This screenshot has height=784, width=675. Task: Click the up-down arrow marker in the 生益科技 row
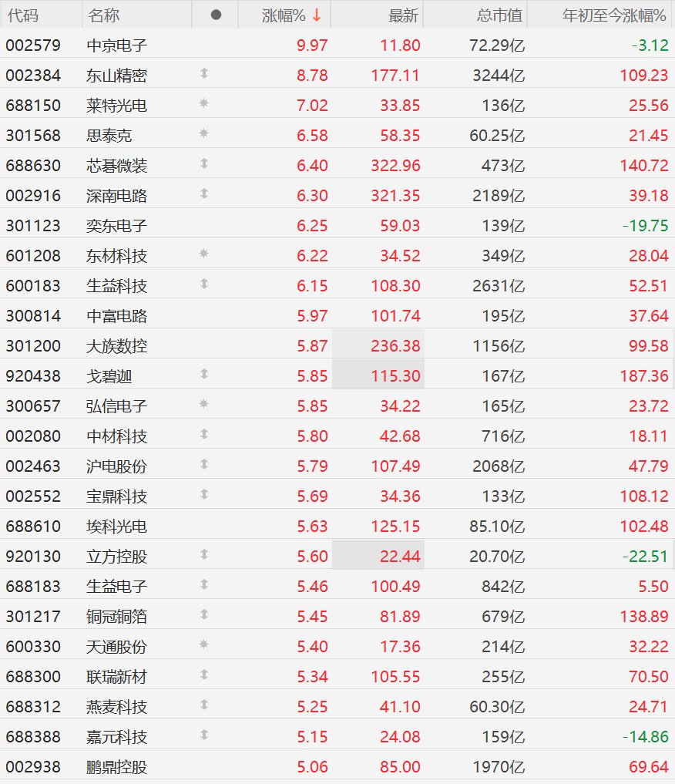(204, 284)
